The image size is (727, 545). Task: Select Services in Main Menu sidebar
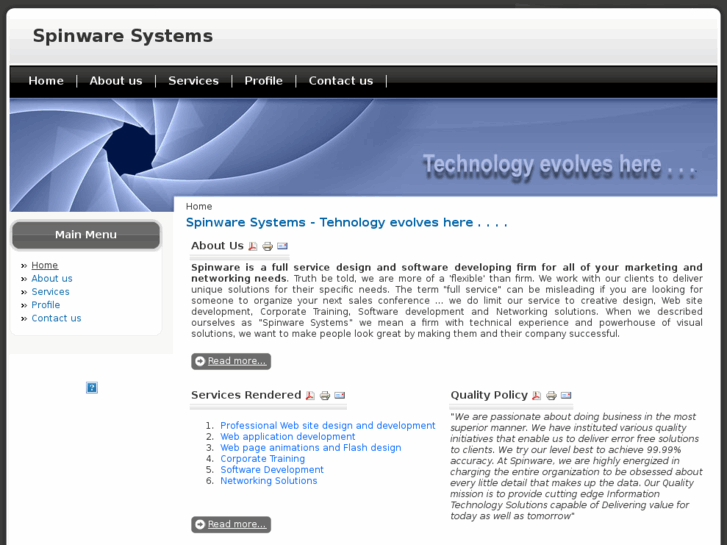tap(51, 292)
